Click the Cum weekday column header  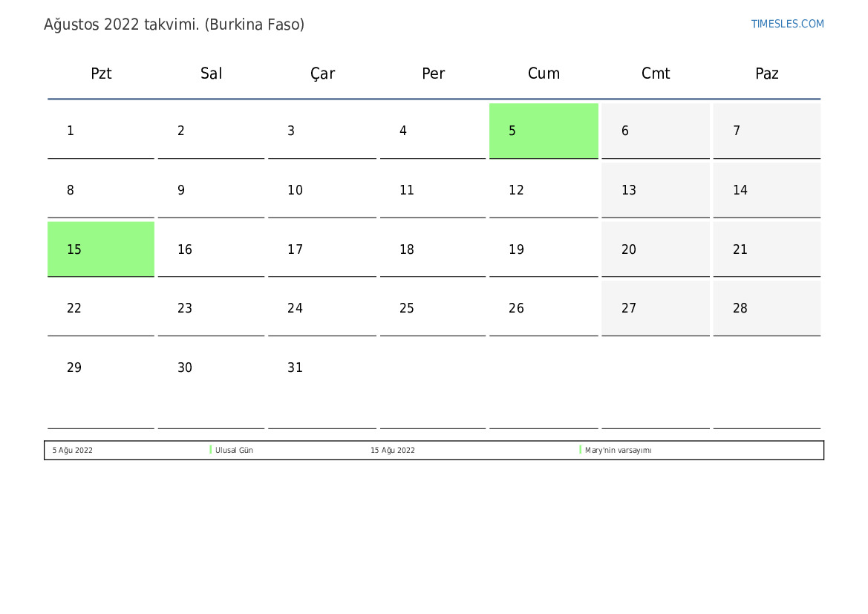point(544,74)
